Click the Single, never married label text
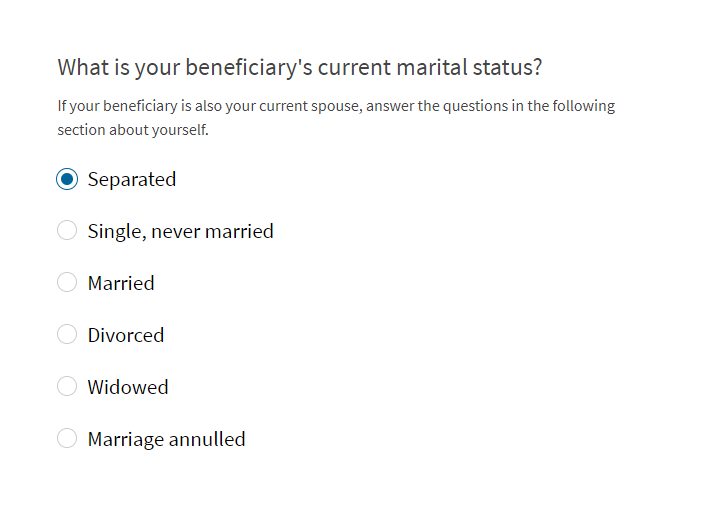 (181, 232)
